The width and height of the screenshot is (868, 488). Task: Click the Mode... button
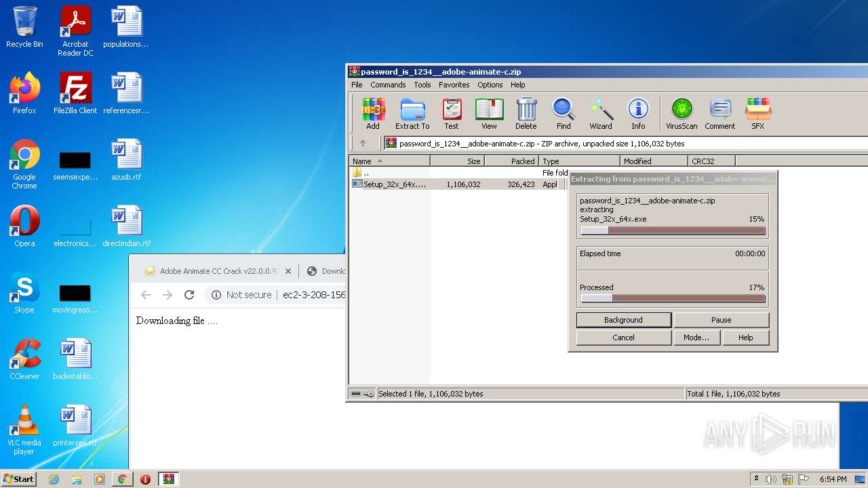point(696,338)
